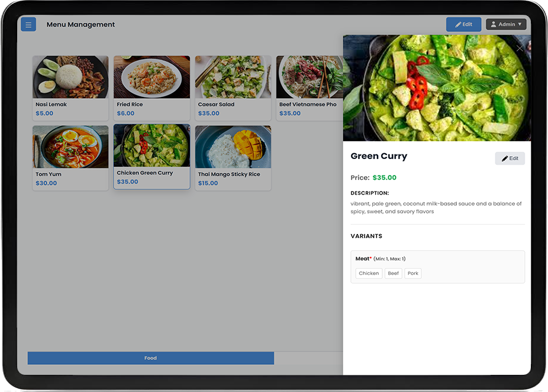Open the Fried Rice dish thumbnail image
This screenshot has height=392, width=548.
(x=151, y=76)
